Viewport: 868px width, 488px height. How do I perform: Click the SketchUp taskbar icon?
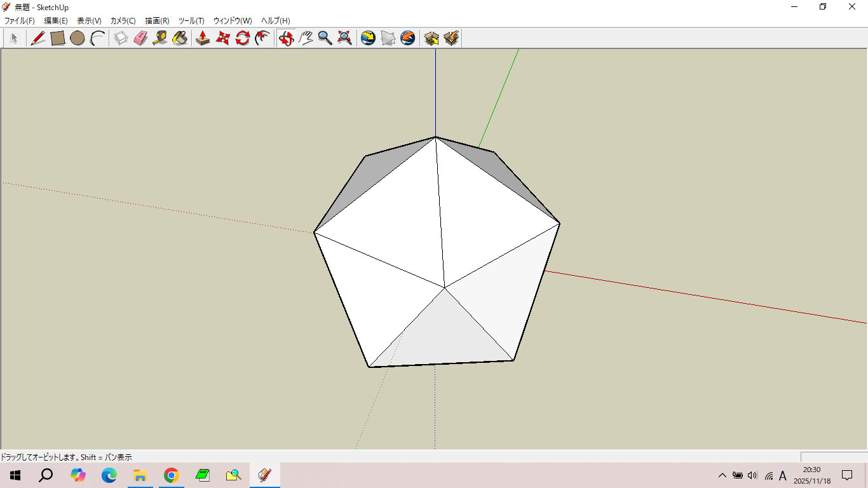(x=265, y=475)
